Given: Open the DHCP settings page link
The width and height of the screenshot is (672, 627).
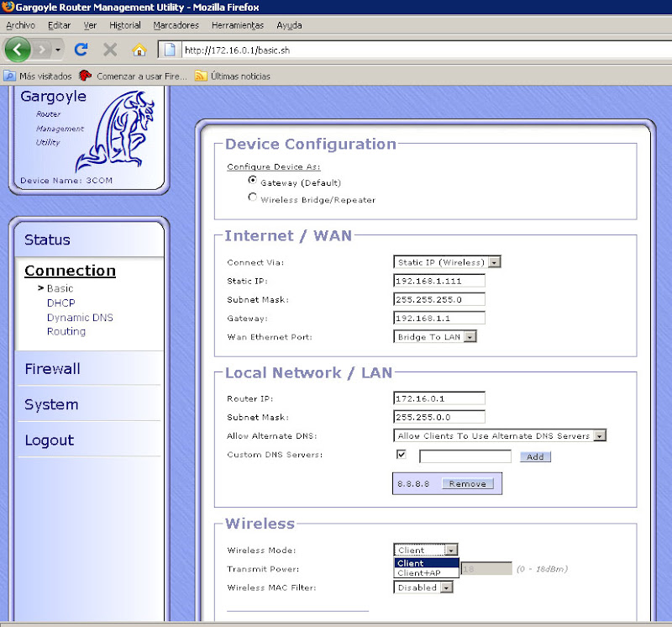Looking at the screenshot, I should (61, 303).
